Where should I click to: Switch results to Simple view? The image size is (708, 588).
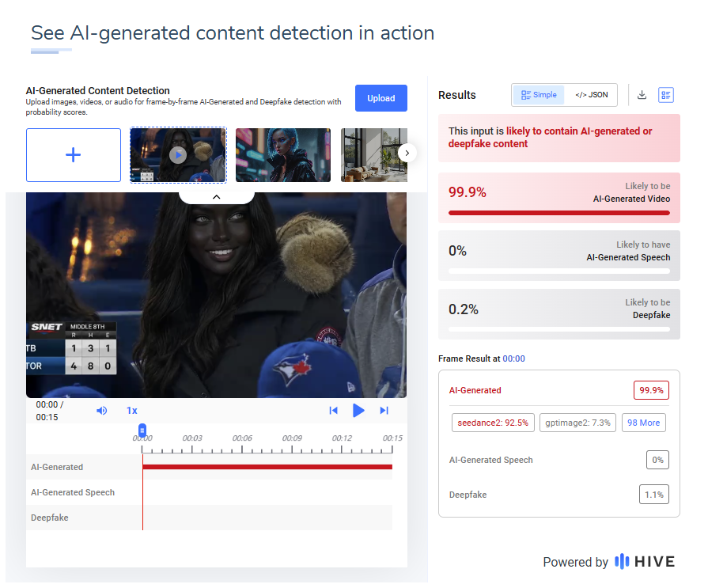click(539, 95)
